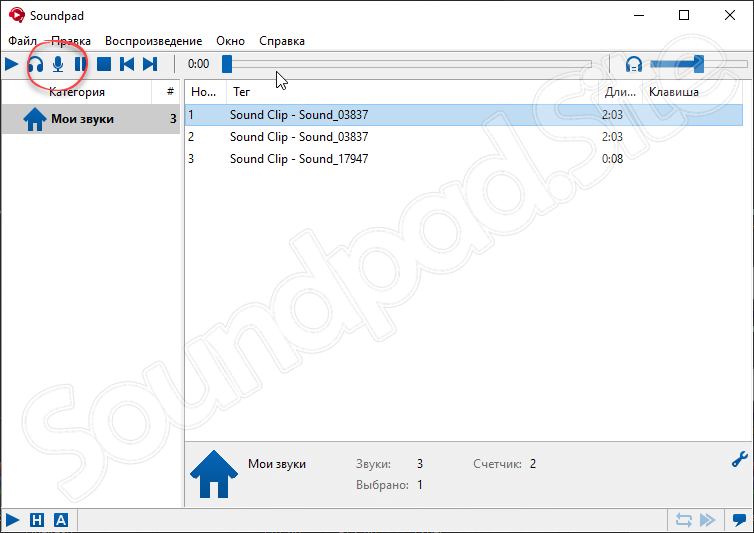Open the Правка menu
The height and width of the screenshot is (533, 754).
[71, 41]
